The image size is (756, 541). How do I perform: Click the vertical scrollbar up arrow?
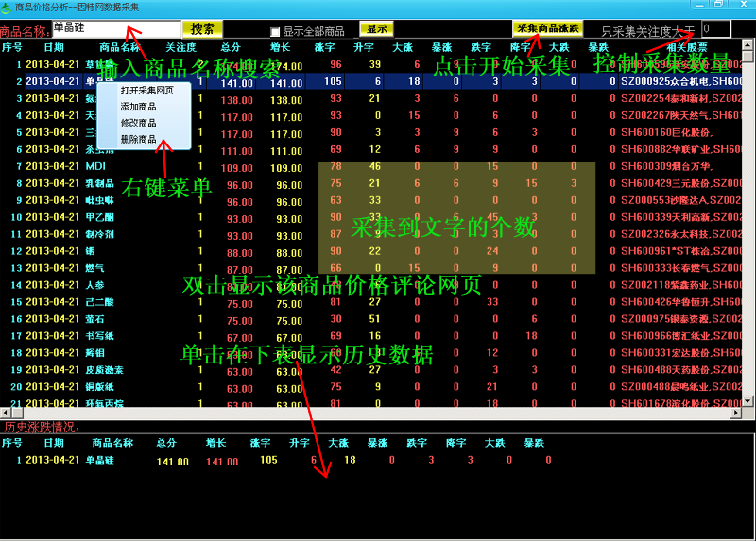(747, 45)
